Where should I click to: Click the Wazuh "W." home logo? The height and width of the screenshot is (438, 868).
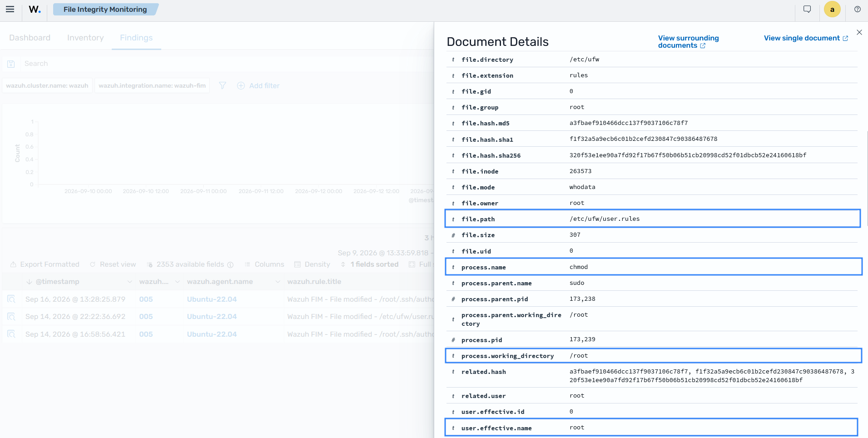point(35,9)
